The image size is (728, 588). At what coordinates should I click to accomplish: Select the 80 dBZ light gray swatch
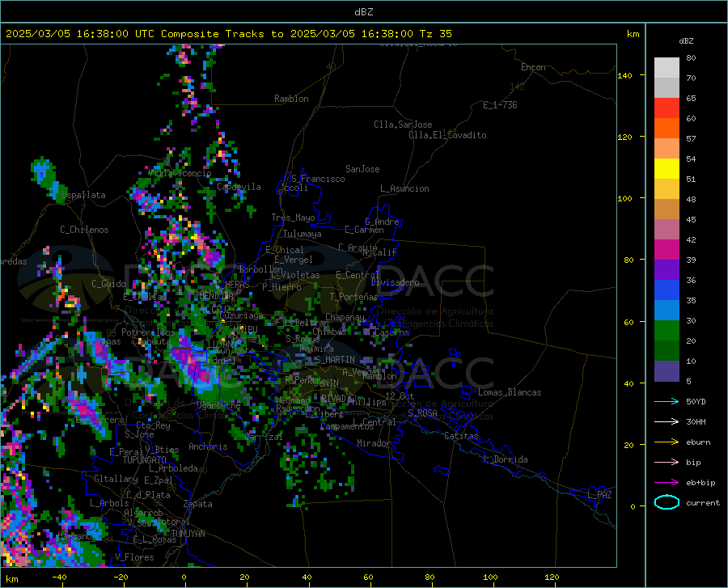tap(667, 67)
